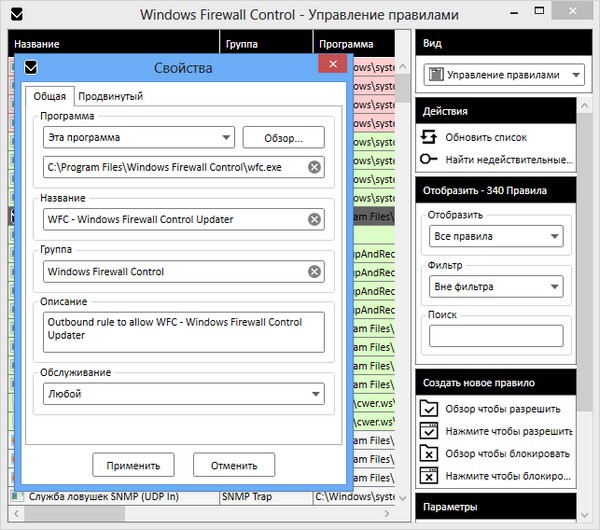Viewport: 600px width, 530px height.
Task: Open the Обслуживание dropdown set to Любой
Action: (183, 394)
